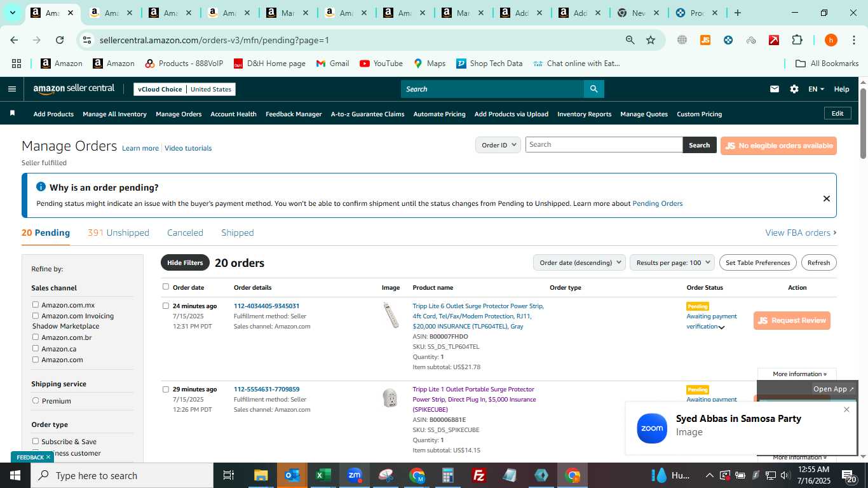Close the pending order info banner
Viewport: 868px width, 488px height.
[826, 198]
